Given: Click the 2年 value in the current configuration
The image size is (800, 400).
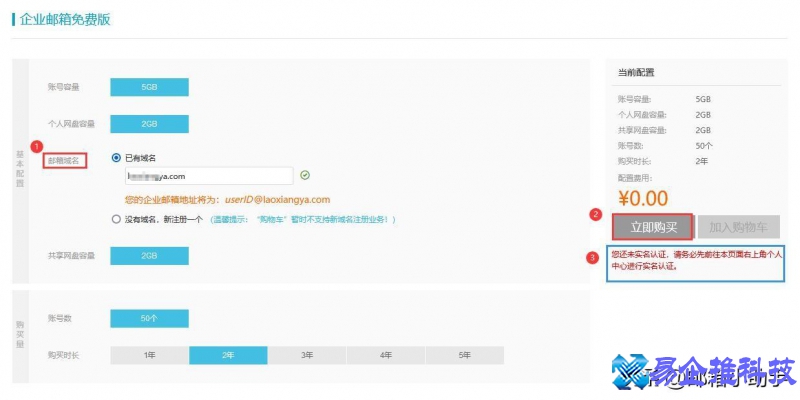Looking at the screenshot, I should point(702,161).
